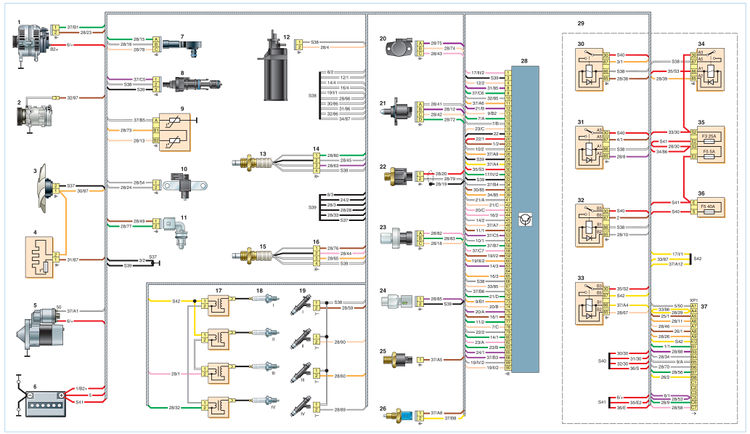The width and height of the screenshot is (750, 434).
Task: Click relay 33 in the mounting block
Action: pos(589,303)
